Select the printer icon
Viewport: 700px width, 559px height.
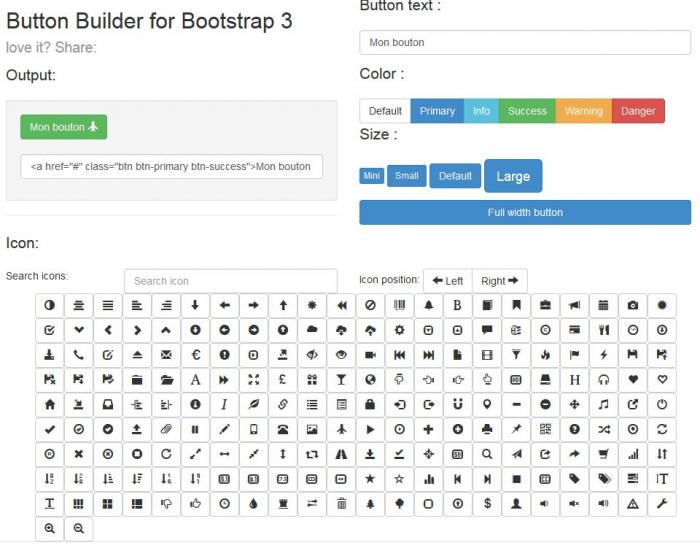click(487, 429)
